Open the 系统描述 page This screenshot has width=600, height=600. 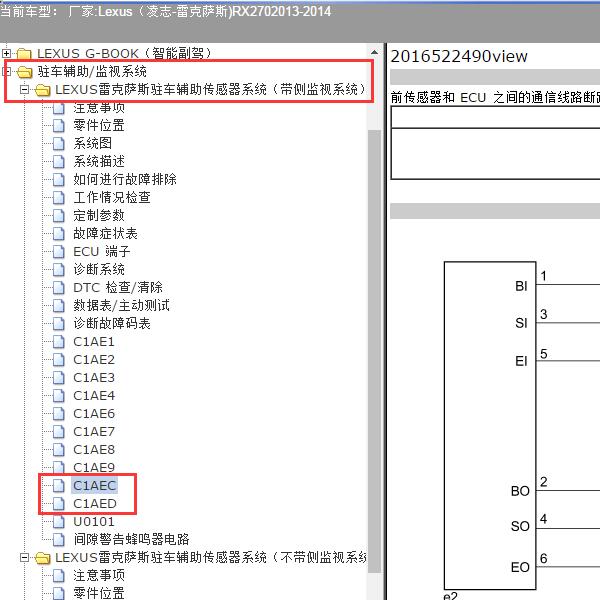point(99,161)
